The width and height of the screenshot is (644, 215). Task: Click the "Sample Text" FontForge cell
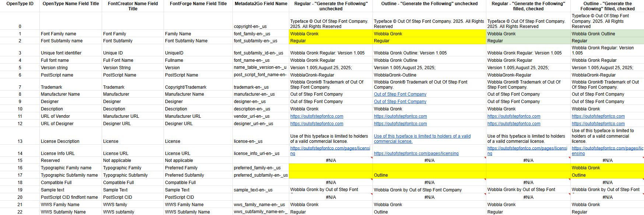click(198, 190)
